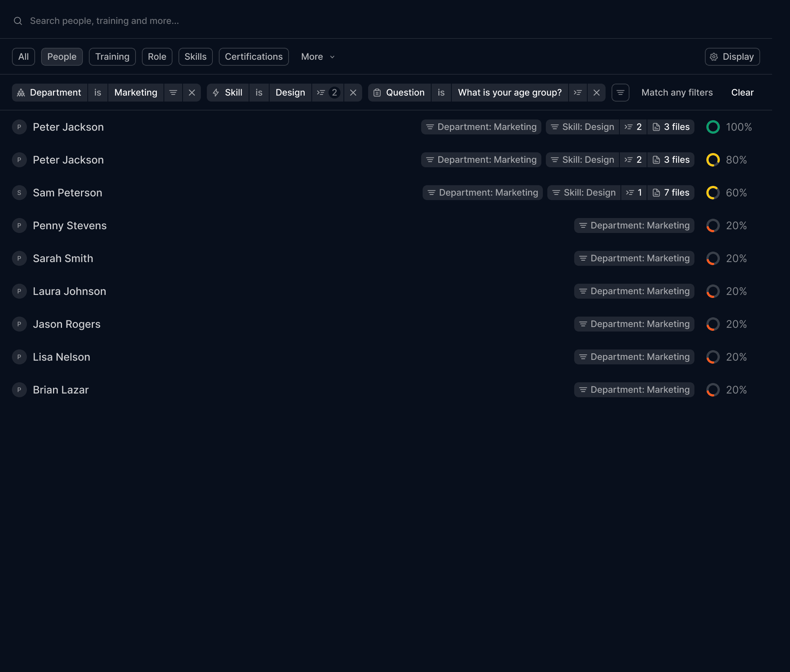Click the global filter options icon beside Match any filters
This screenshot has width=790, height=672.
(620, 93)
